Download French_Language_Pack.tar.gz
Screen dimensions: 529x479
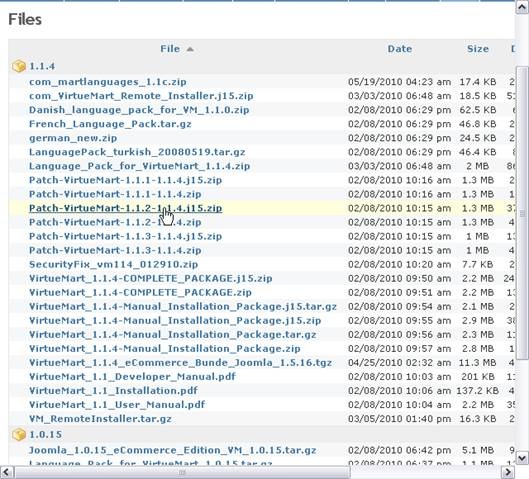point(110,124)
